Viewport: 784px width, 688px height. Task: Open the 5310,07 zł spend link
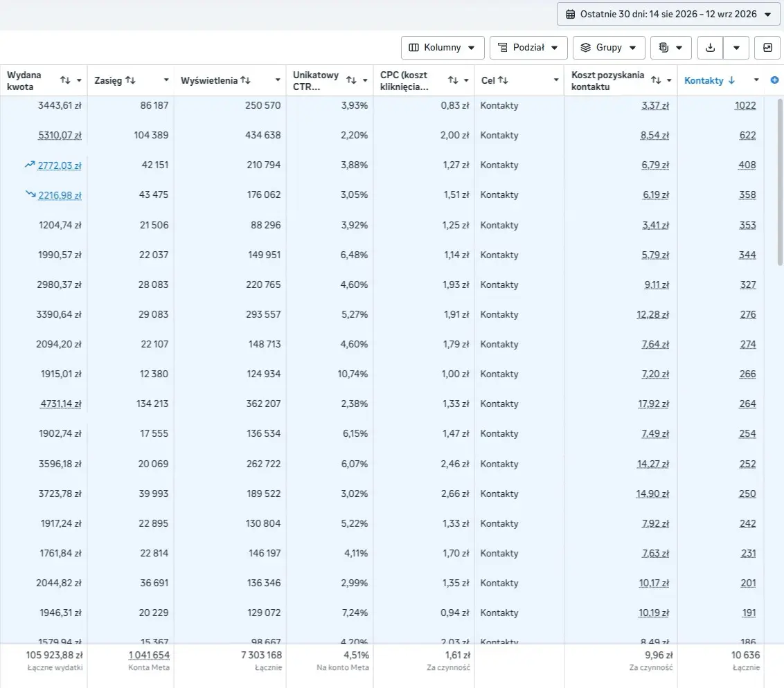pos(60,135)
